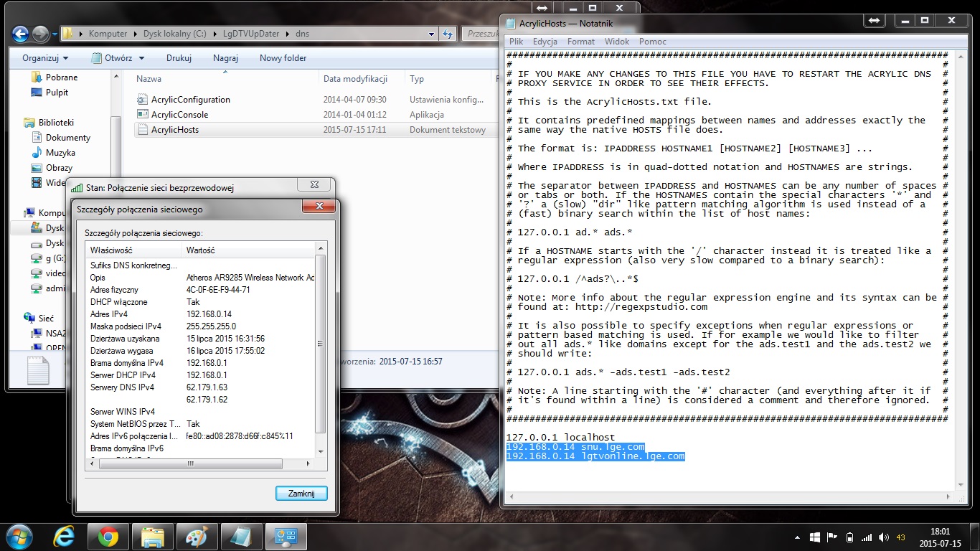Image resolution: width=980 pixels, height=551 pixels.
Task: Open the Pomoc menu in Notepad
Action: pos(653,42)
